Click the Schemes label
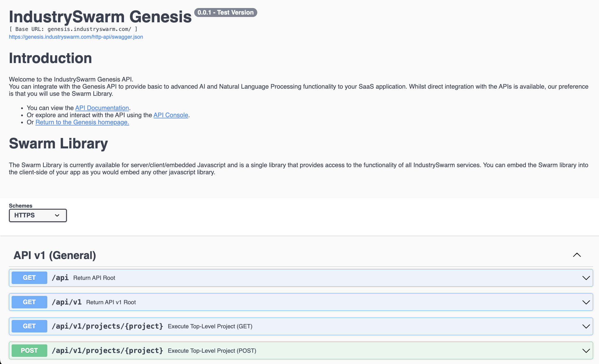Viewport: 599px width, 364px height. pos(21,205)
